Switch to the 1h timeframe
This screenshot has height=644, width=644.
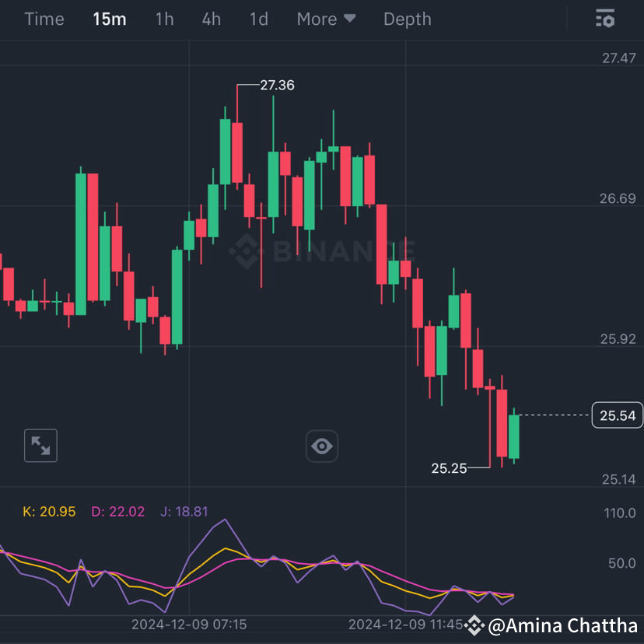pyautogui.click(x=164, y=19)
